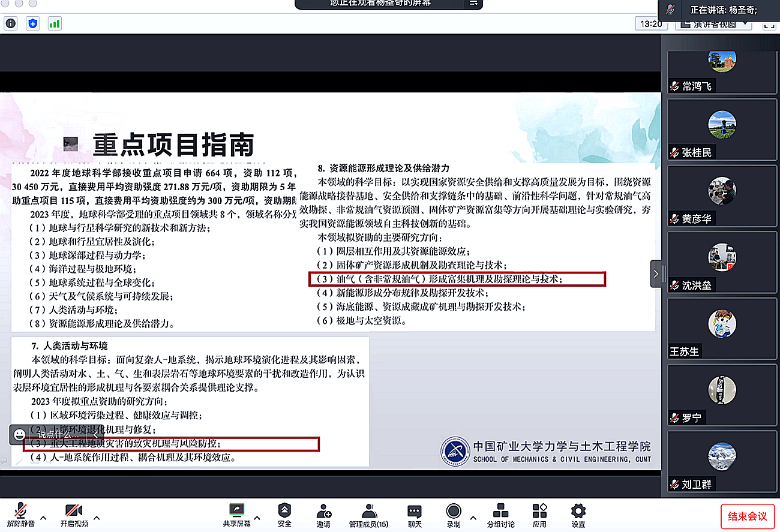
Task: Open the 应用 apps icon
Action: pyautogui.click(x=539, y=511)
